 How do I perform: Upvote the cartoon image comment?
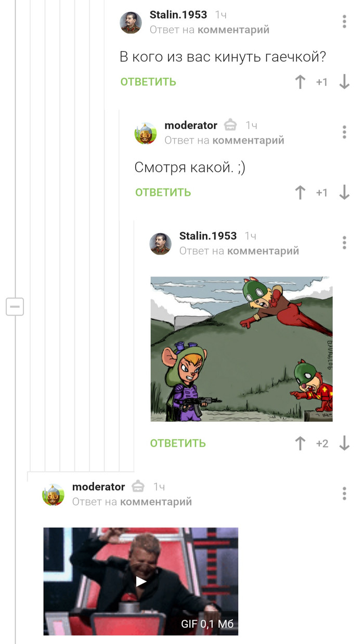pos(300,443)
